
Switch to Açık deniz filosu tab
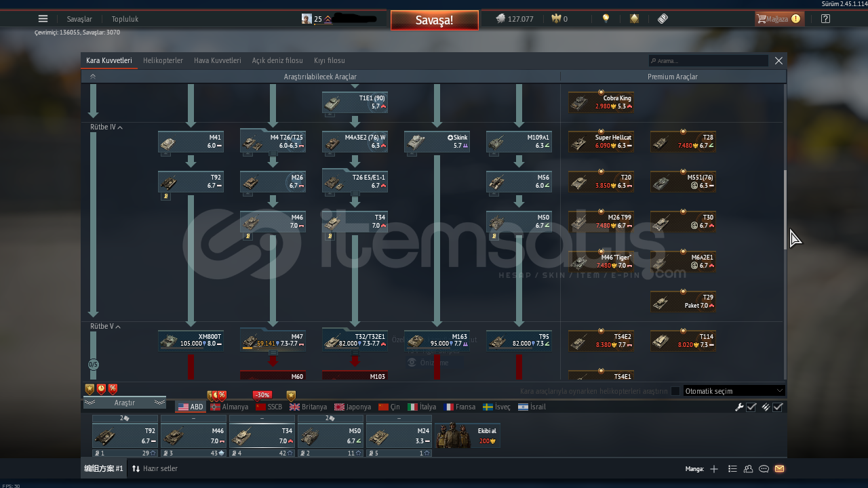point(277,60)
